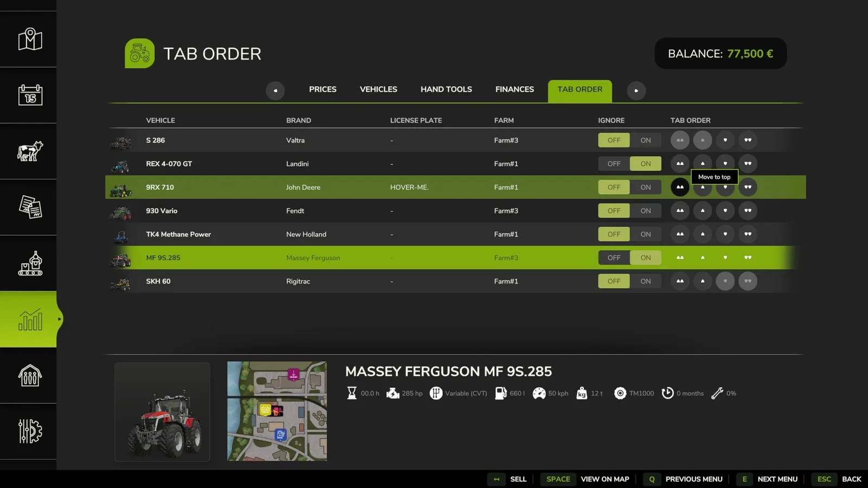868x488 pixels.
Task: Select the statistics bar chart sidebar icon
Action: pos(30,319)
